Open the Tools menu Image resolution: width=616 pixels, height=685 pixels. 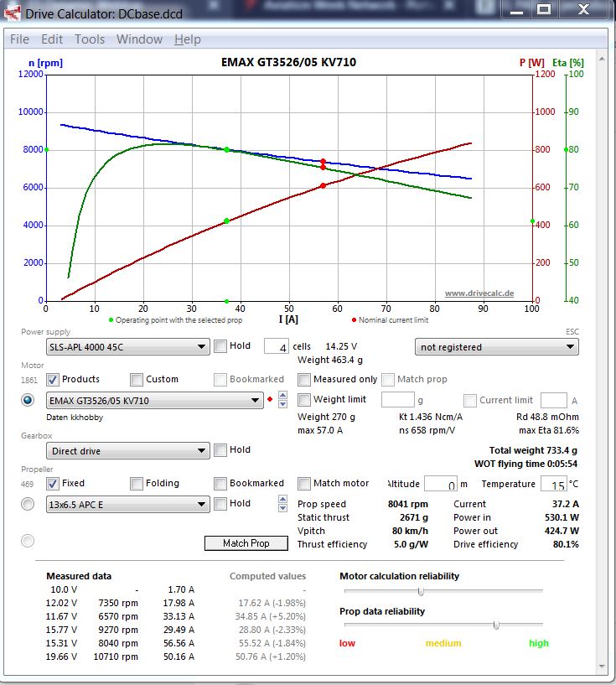[x=90, y=39]
